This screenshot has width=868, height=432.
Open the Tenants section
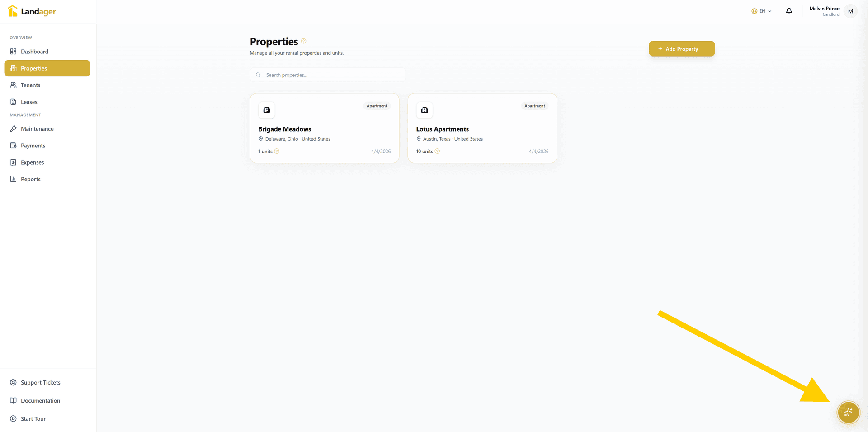(30, 85)
